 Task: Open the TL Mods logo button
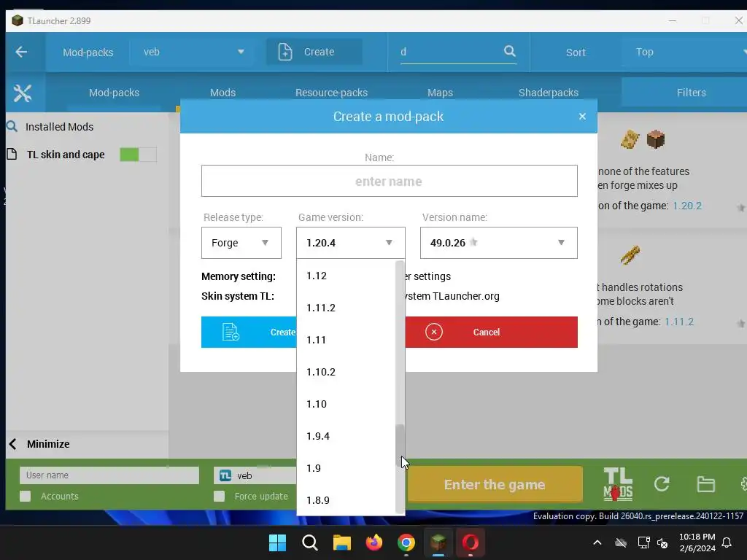(618, 484)
